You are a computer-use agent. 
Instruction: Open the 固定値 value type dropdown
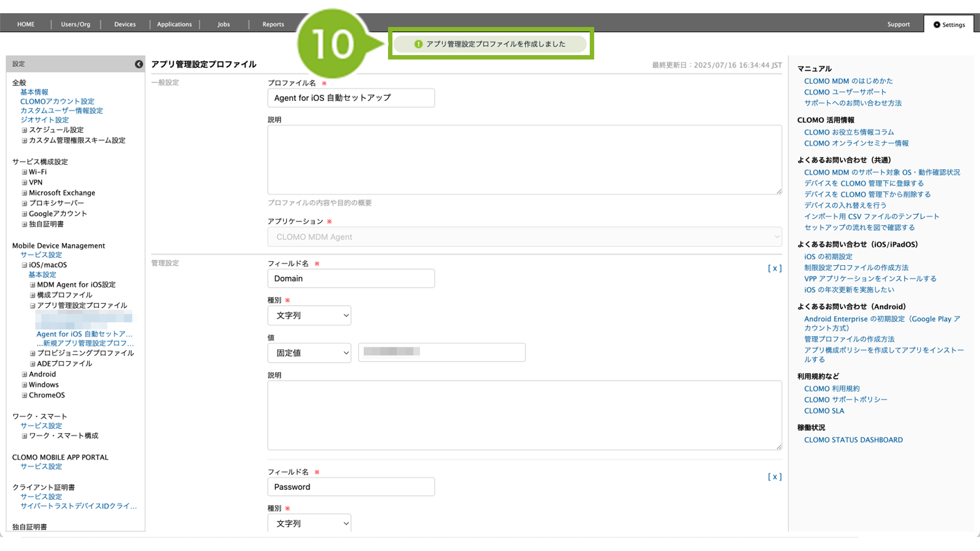(x=309, y=353)
